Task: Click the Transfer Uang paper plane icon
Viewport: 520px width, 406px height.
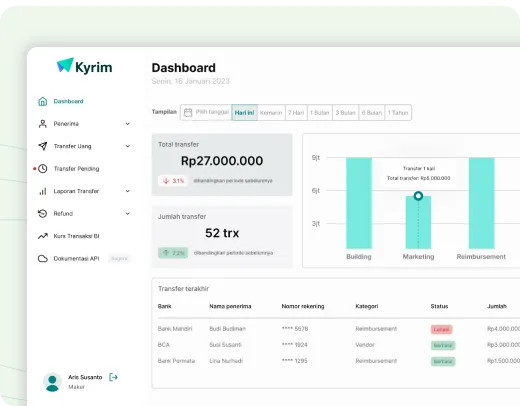Action: (x=43, y=146)
